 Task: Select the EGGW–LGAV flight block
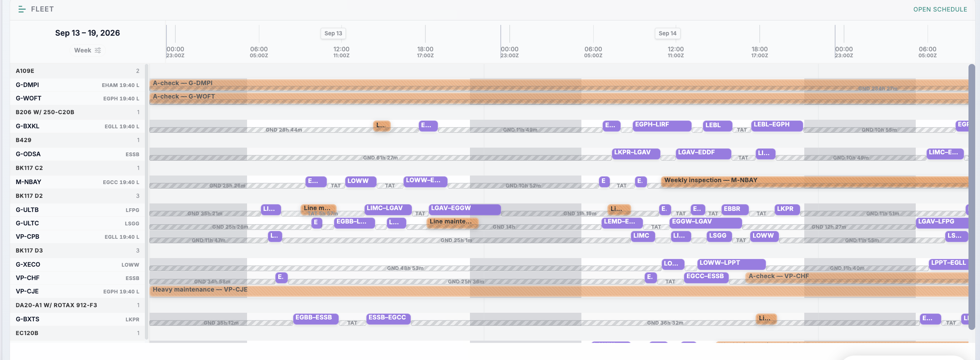tap(706, 222)
